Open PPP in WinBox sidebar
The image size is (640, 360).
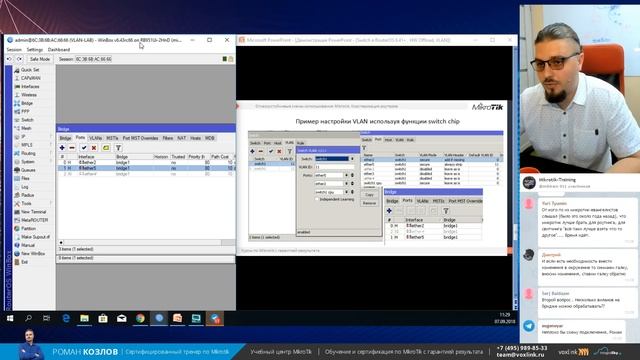point(25,111)
